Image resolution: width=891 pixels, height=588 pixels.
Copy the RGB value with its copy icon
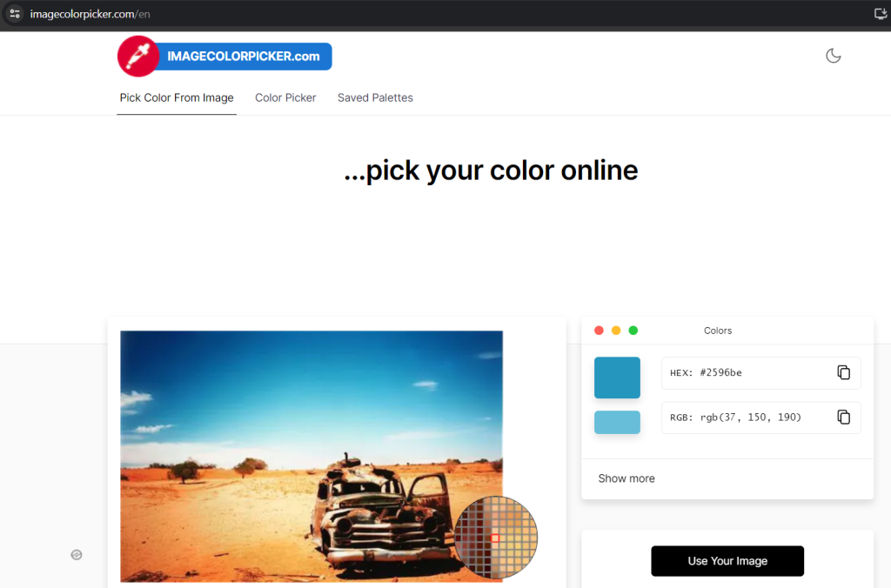pyautogui.click(x=844, y=417)
